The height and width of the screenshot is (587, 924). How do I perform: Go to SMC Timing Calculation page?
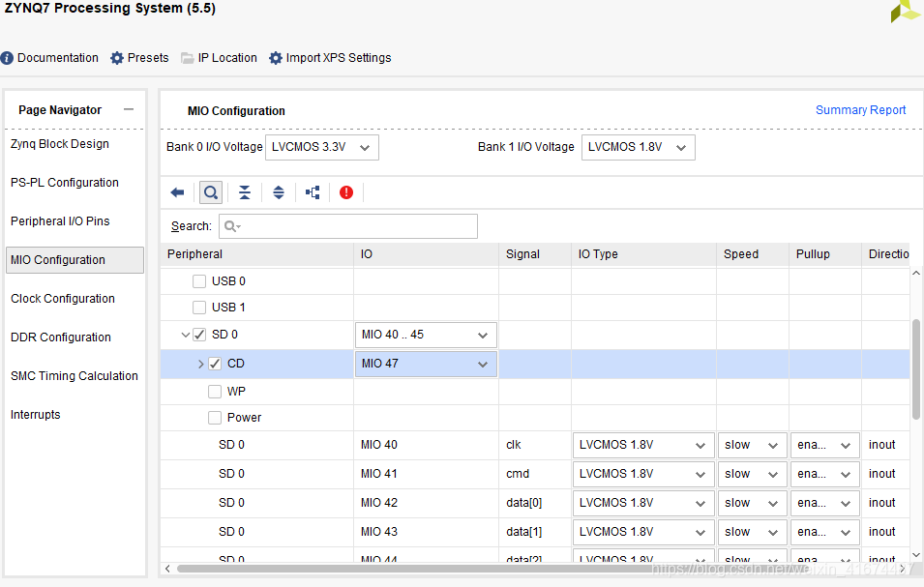(75, 376)
